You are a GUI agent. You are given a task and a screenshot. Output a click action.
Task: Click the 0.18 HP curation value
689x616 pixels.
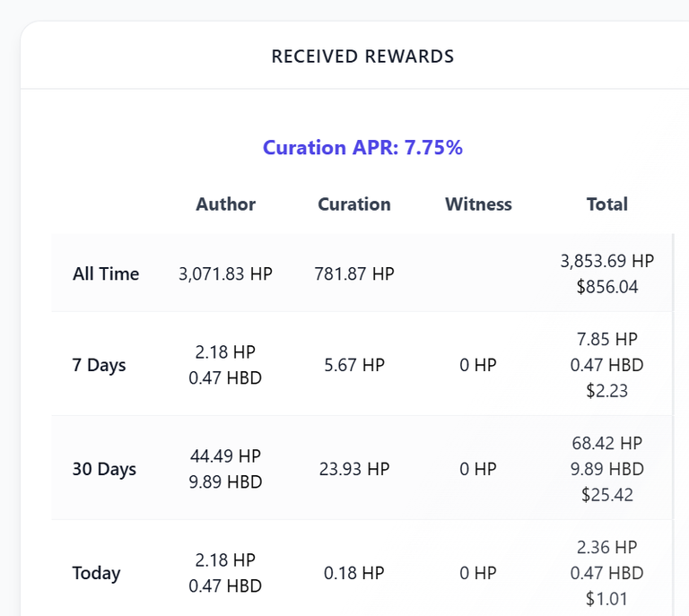[x=354, y=574]
